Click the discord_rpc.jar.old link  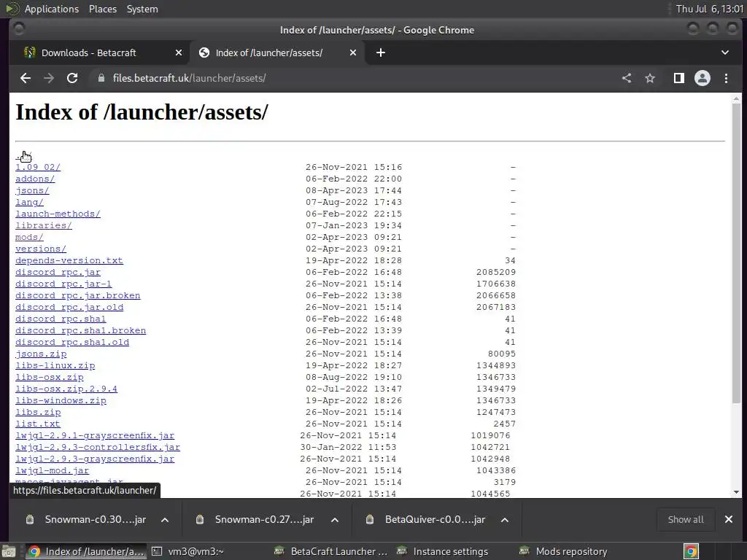[x=69, y=307]
